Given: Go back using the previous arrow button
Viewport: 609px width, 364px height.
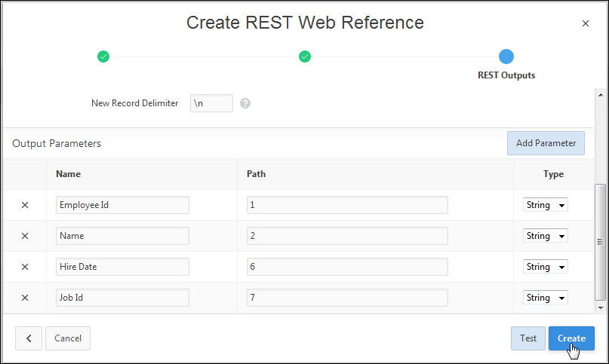Looking at the screenshot, I should 29,338.
